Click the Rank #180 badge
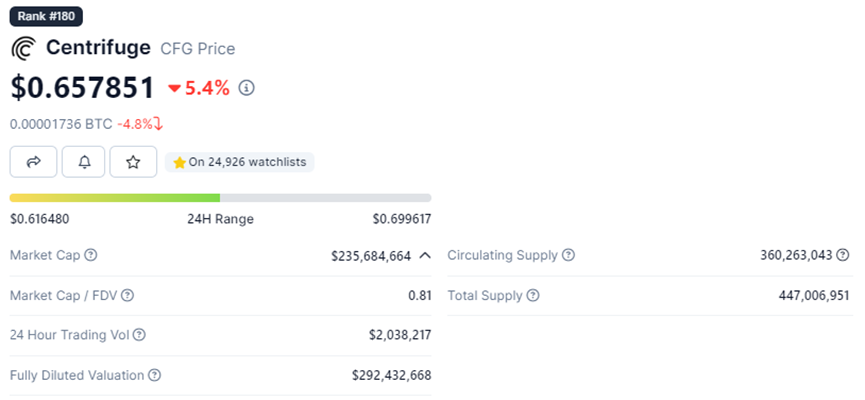This screenshot has width=865, height=400. tap(46, 16)
